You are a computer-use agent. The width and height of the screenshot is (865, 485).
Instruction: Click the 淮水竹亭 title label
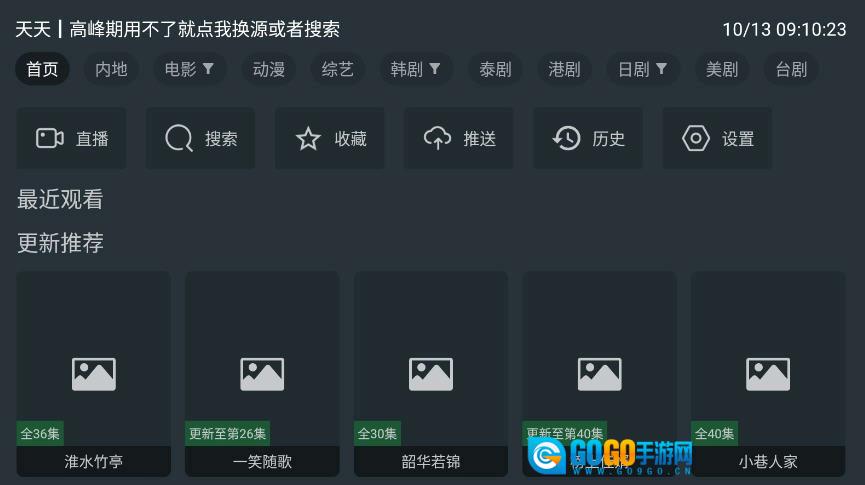(94, 461)
